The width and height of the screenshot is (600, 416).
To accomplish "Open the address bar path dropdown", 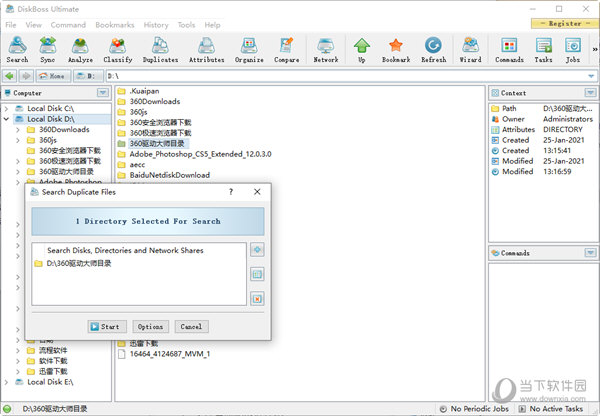I will pyautogui.click(x=591, y=76).
